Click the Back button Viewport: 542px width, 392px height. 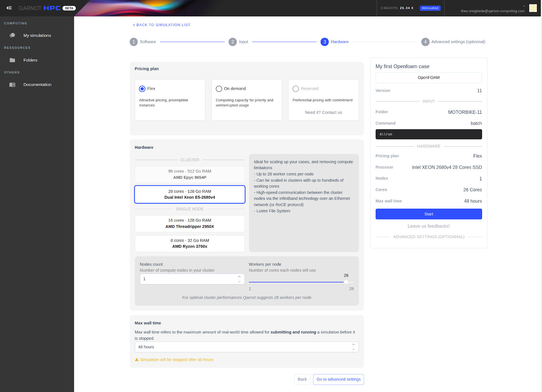302,379
